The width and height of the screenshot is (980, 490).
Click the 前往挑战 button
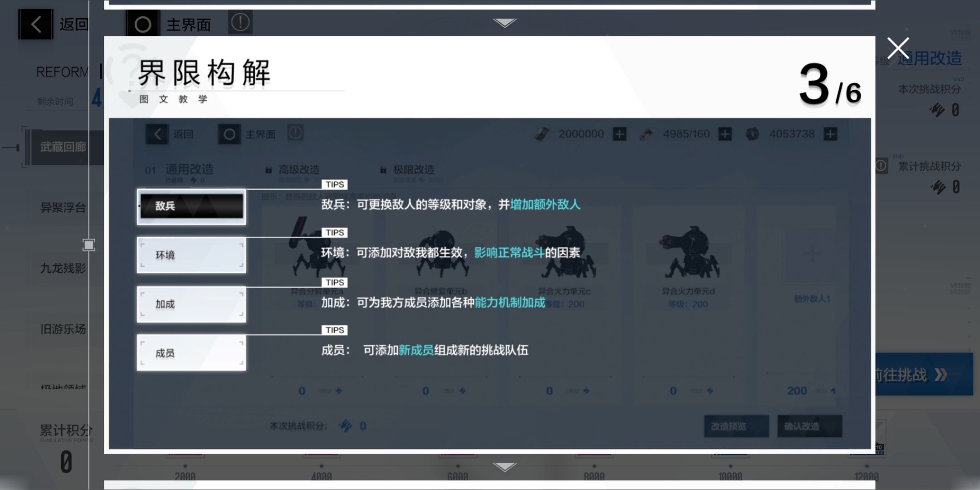click(923, 375)
